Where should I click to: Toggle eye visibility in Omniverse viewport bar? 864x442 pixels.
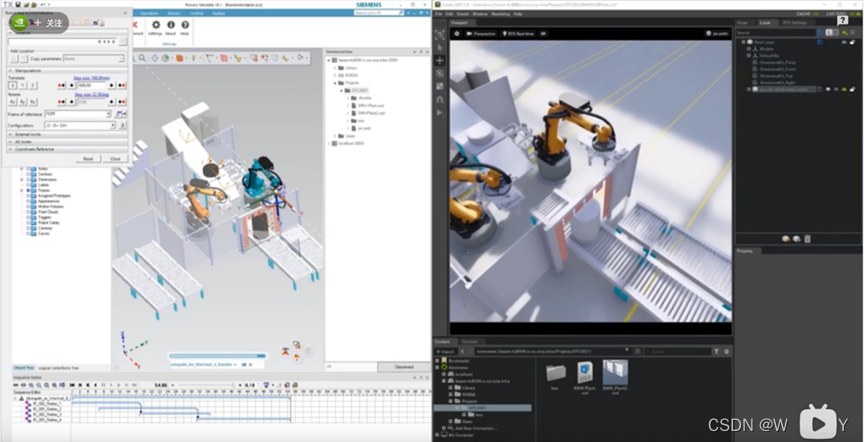click(543, 34)
